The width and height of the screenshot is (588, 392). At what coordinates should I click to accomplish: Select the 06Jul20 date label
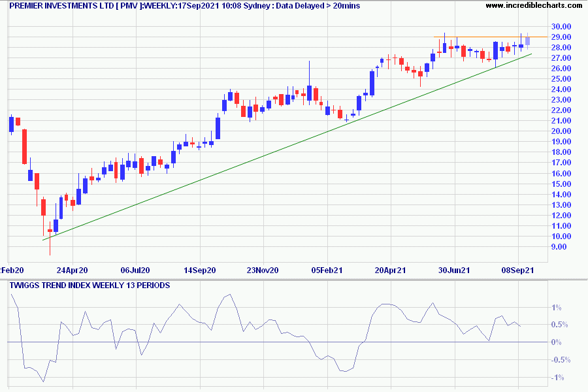(x=135, y=270)
